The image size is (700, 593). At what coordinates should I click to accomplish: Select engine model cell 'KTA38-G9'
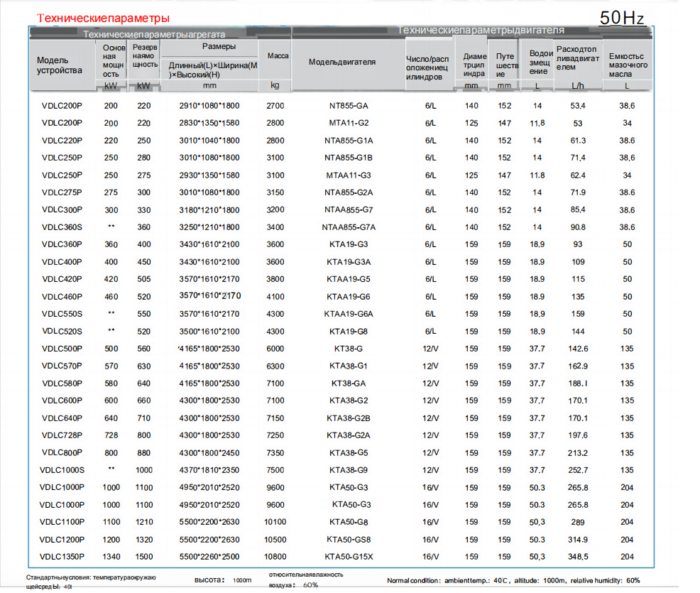coord(349,470)
